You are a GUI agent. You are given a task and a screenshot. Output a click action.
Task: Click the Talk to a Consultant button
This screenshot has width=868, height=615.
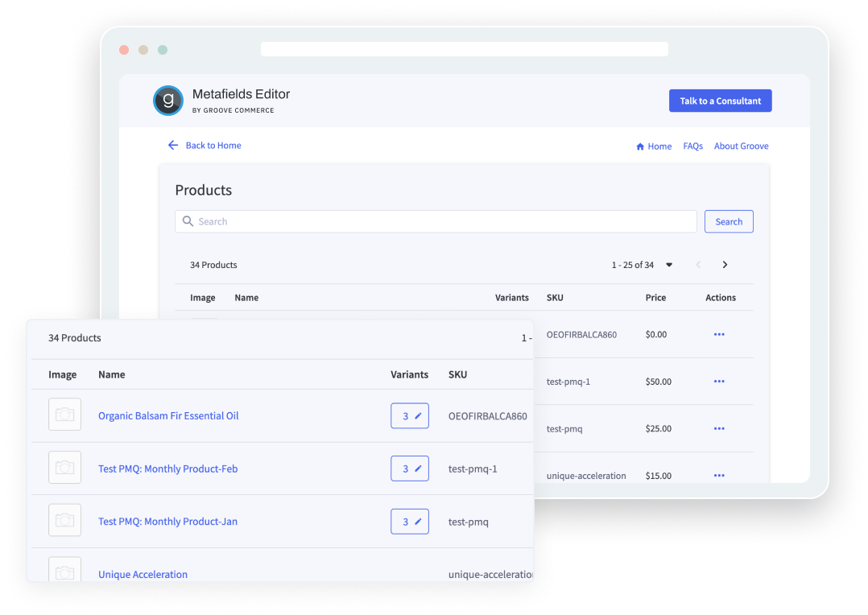(x=720, y=100)
